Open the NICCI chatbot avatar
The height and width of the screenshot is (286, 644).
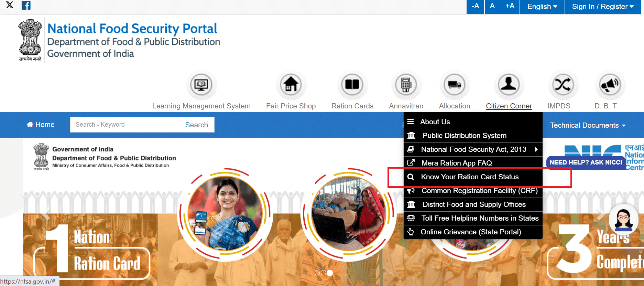coord(623,219)
